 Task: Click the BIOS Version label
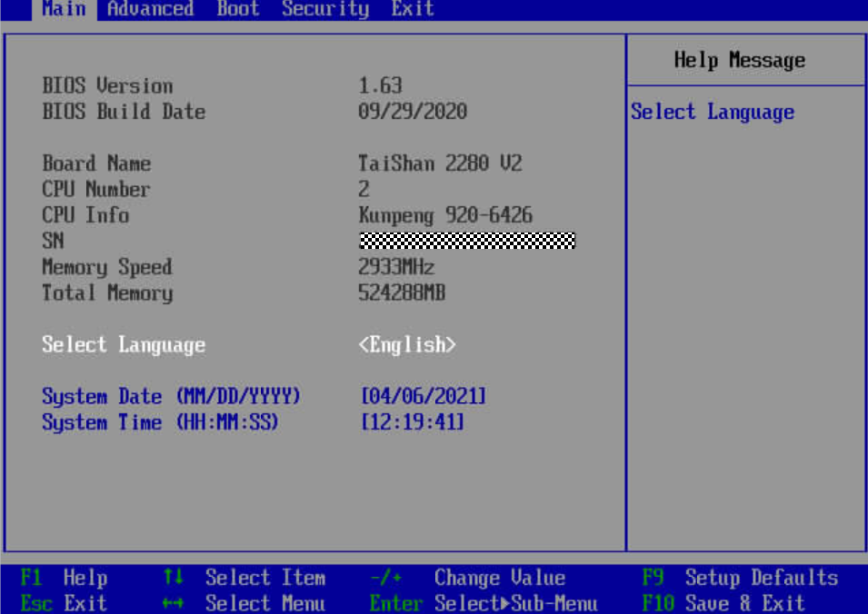(x=107, y=85)
